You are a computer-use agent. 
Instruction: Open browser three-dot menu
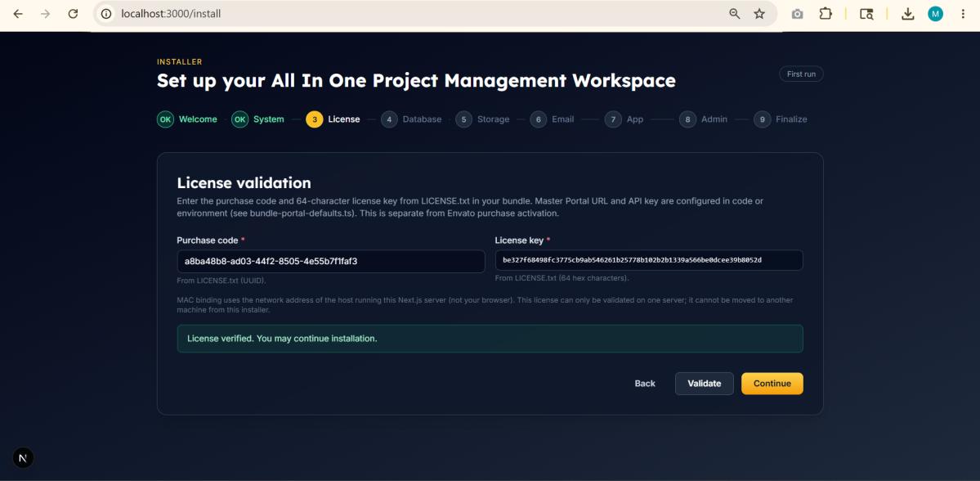(x=963, y=14)
